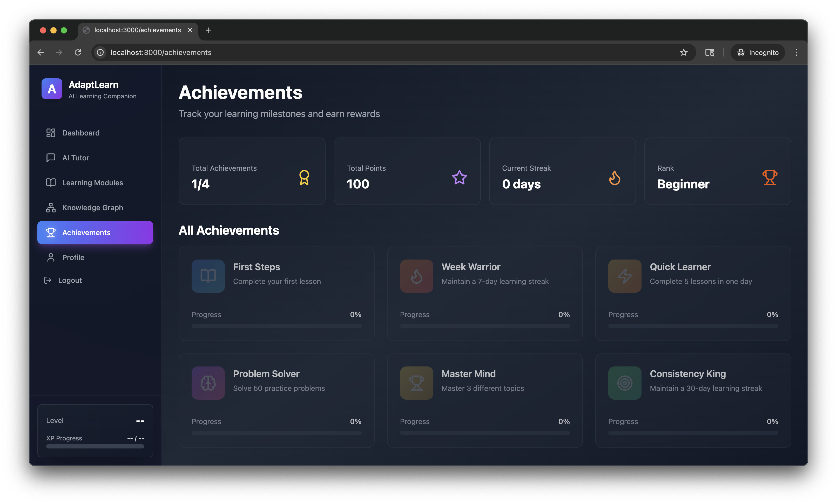The width and height of the screenshot is (837, 504).
Task: Click the XP Progress bar
Action: coord(95,446)
